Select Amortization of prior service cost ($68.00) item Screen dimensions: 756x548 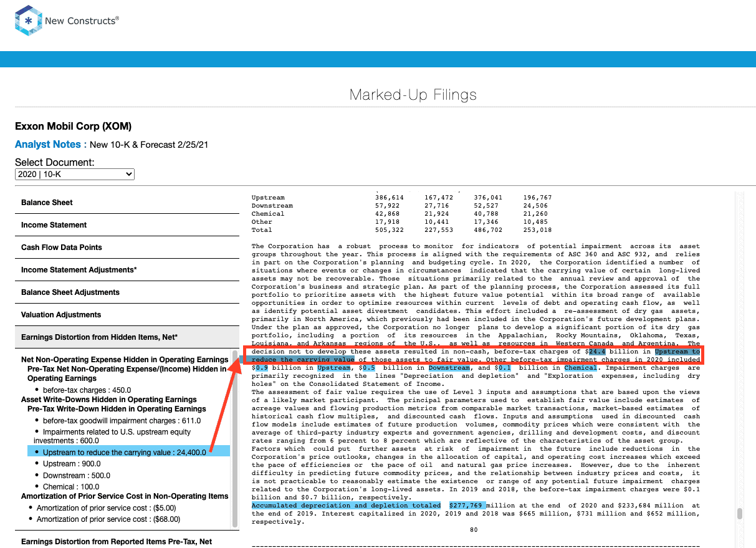click(108, 519)
